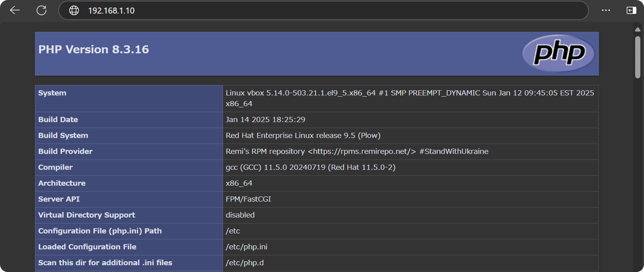Viewport: 644px width, 272px height.
Task: Select the /etc path value
Action: (233, 231)
